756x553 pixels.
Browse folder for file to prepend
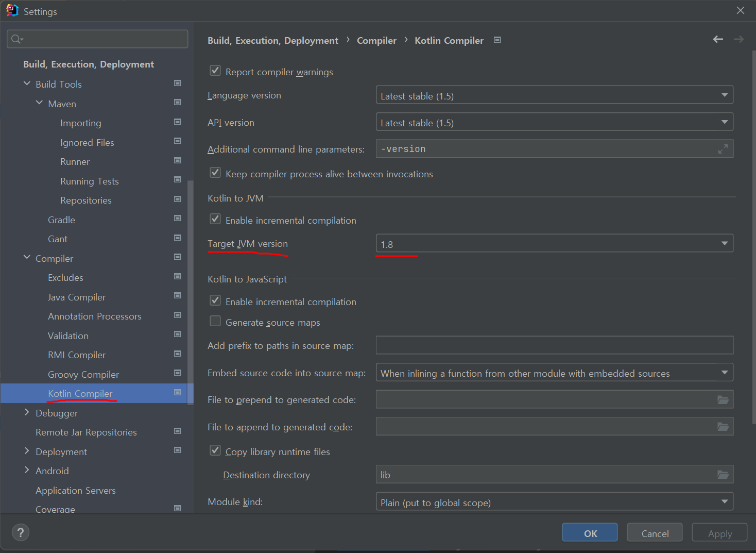click(723, 399)
